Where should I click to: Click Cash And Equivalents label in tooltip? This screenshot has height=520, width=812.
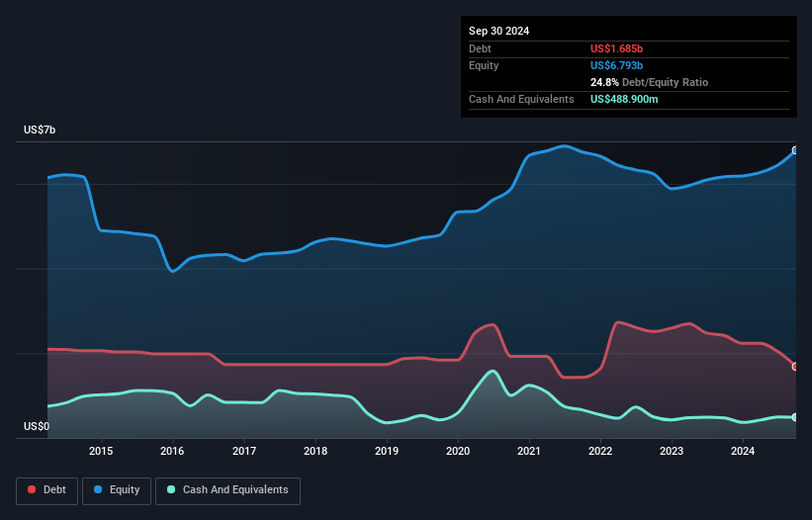click(x=521, y=99)
